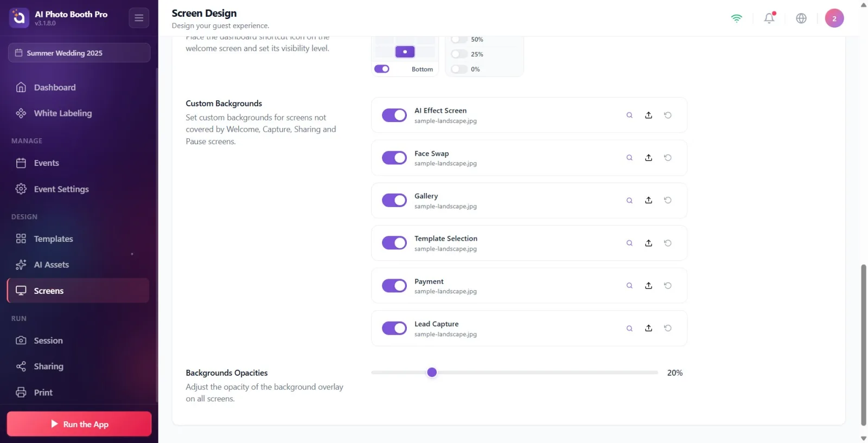Open the language globe icon

point(801,18)
